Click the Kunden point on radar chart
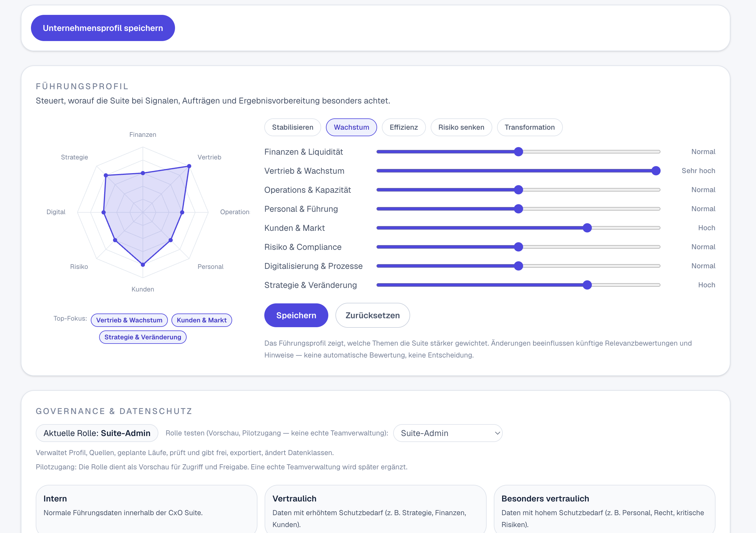Viewport: 756px width, 533px height. [x=143, y=264]
